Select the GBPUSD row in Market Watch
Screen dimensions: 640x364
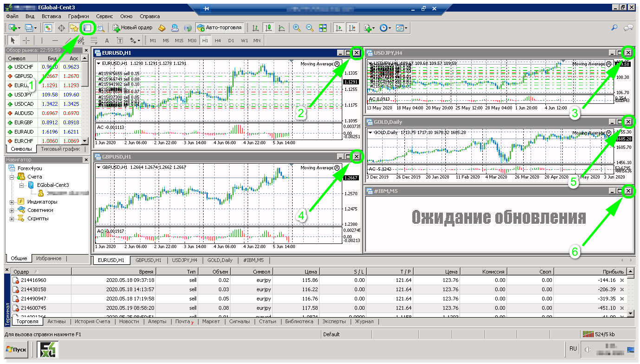[23, 76]
